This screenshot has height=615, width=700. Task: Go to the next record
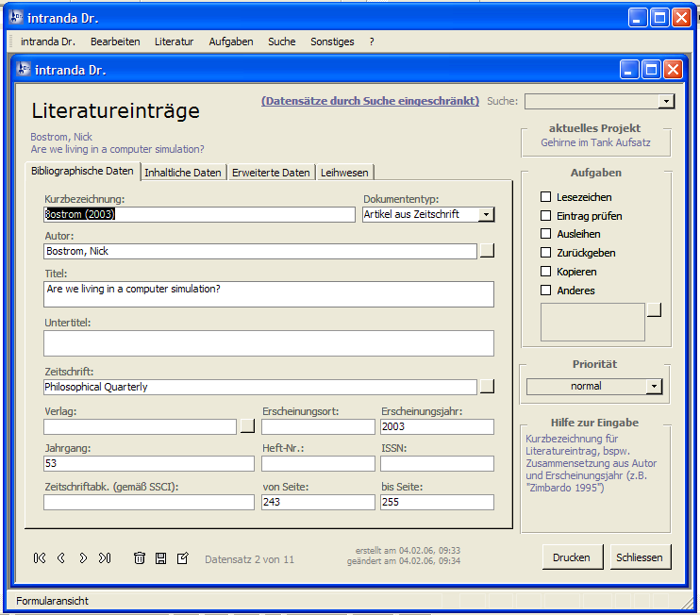point(83,557)
